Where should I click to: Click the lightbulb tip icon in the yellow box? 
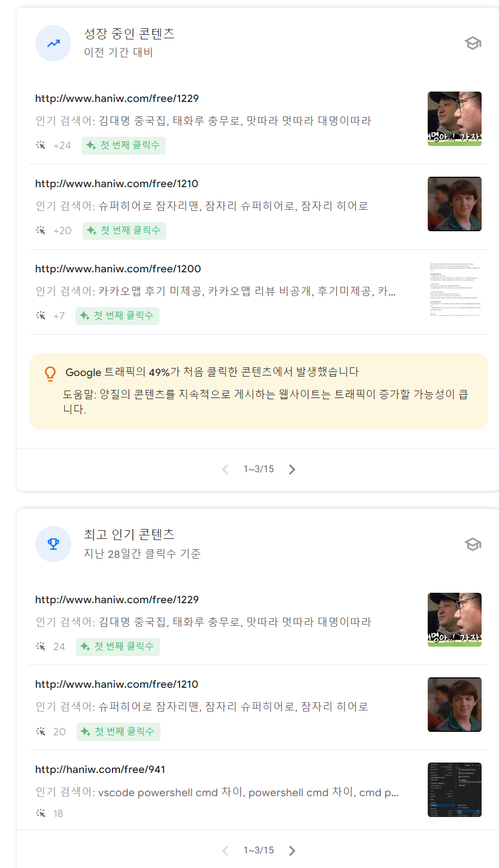(x=50, y=374)
